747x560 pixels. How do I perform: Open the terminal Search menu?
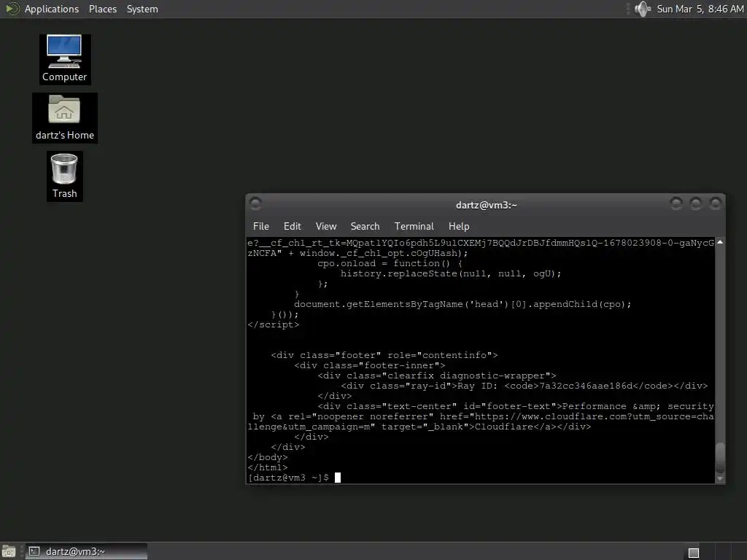pos(365,226)
